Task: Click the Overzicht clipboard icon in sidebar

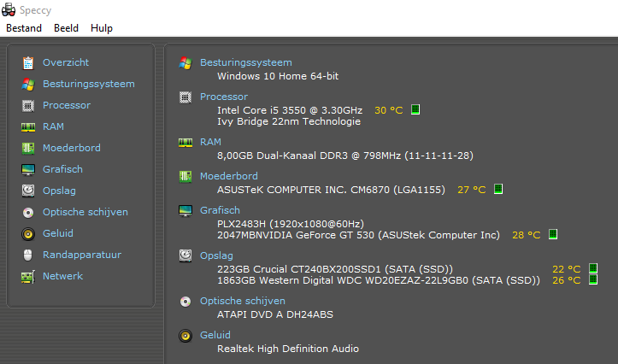Action: coord(28,62)
